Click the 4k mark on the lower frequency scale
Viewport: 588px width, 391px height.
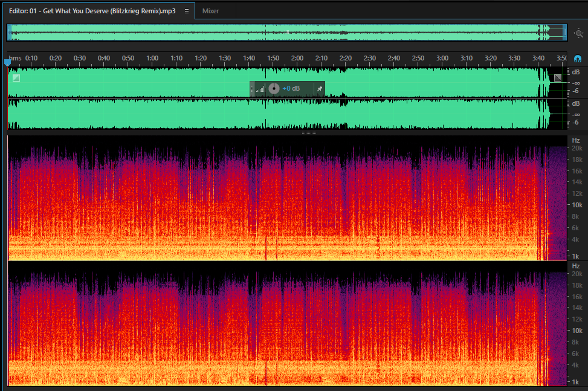[576, 365]
